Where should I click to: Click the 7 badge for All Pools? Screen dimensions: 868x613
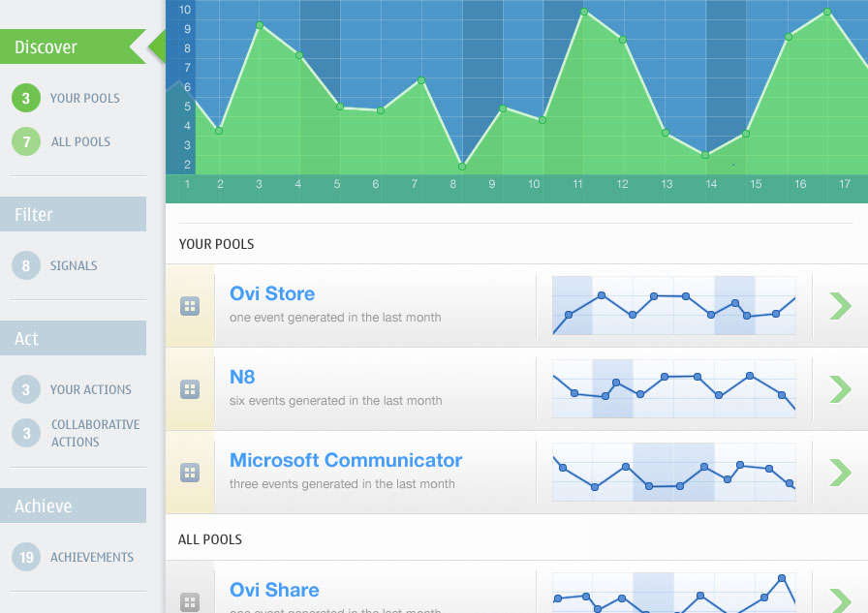(x=26, y=141)
